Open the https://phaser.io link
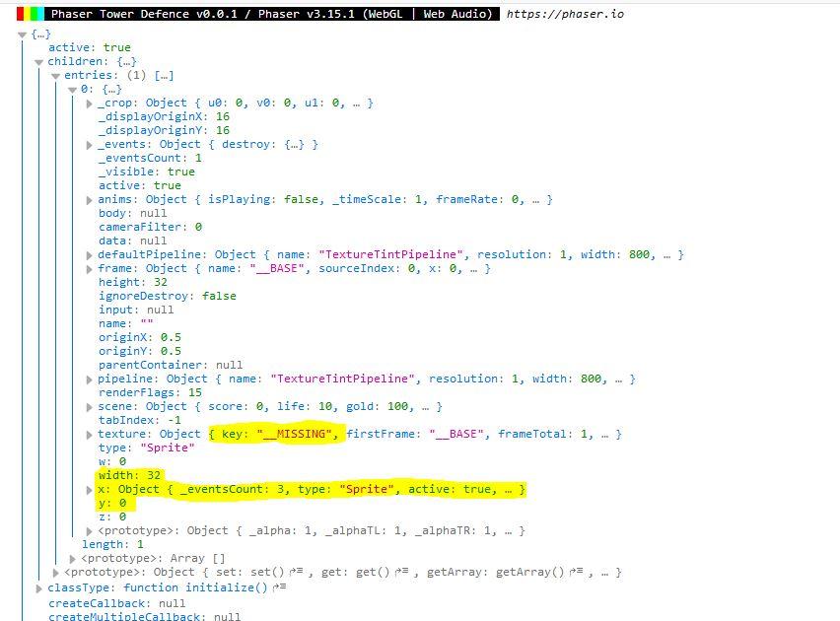The width and height of the screenshot is (840, 621). point(564,14)
